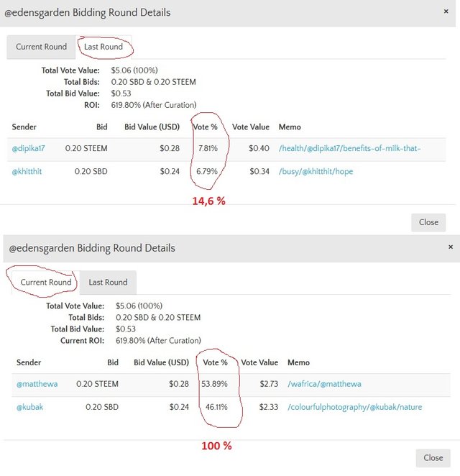The image size is (460, 476).
Task: Go to the @kubak sender profile
Action: click(29, 407)
